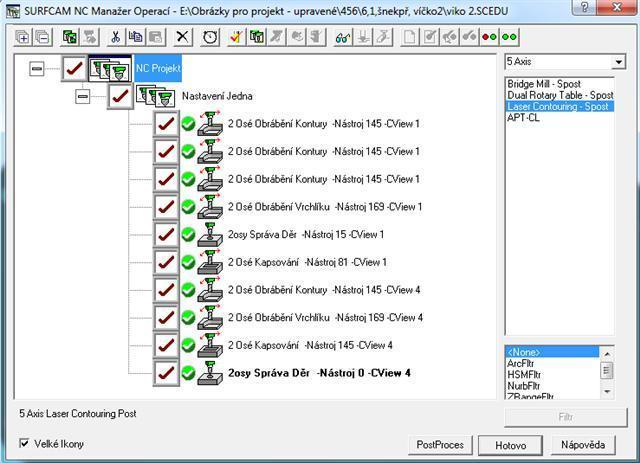
Task: Click the green setup icon left of scissors
Action: click(x=70, y=37)
